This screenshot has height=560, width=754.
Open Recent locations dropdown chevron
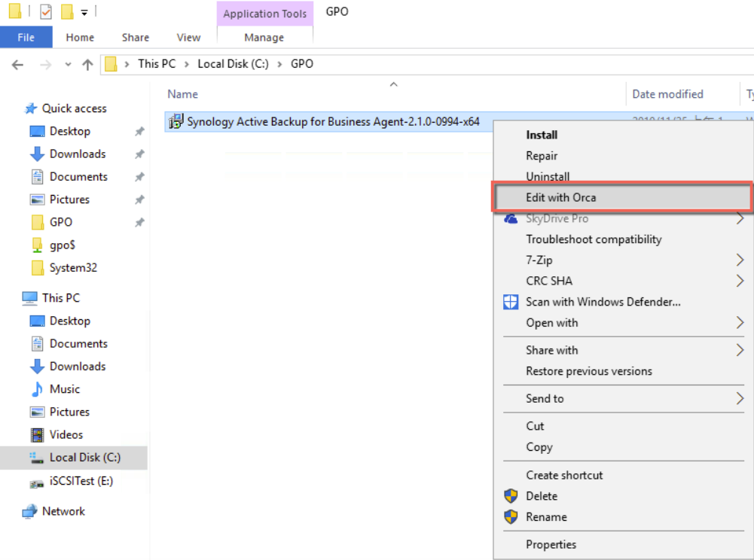coord(68,65)
